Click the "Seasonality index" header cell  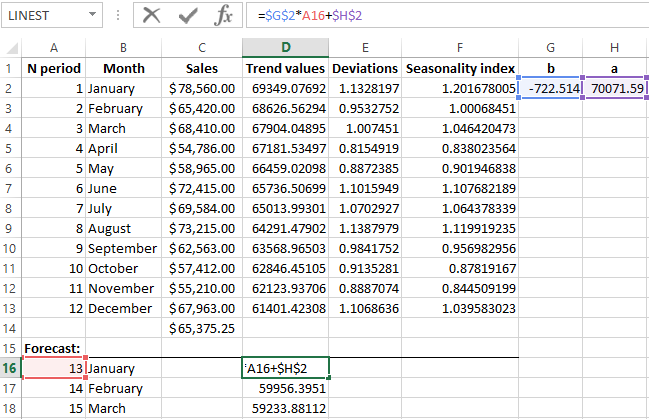tap(460, 68)
